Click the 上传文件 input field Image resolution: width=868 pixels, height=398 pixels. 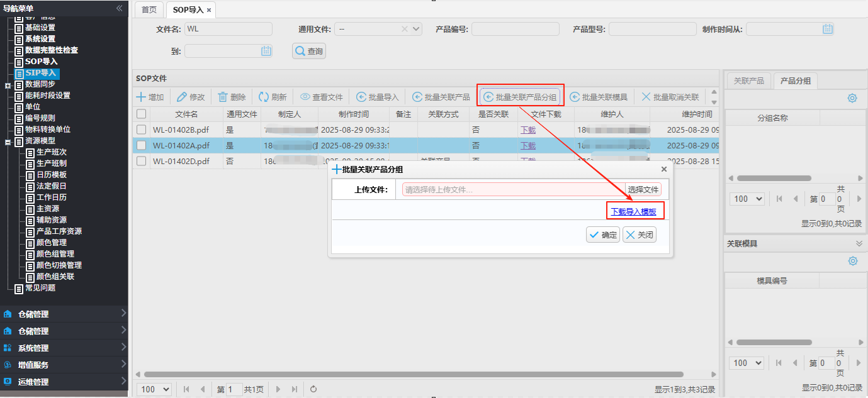coord(513,190)
